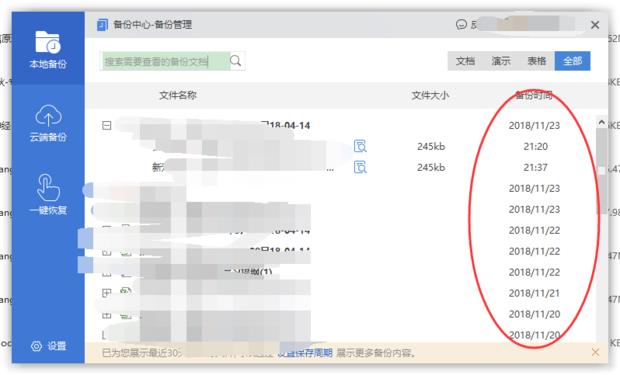620x375 pixels.
Task: Click the vertical scrollbar thumb
Action: pyautogui.click(x=601, y=170)
